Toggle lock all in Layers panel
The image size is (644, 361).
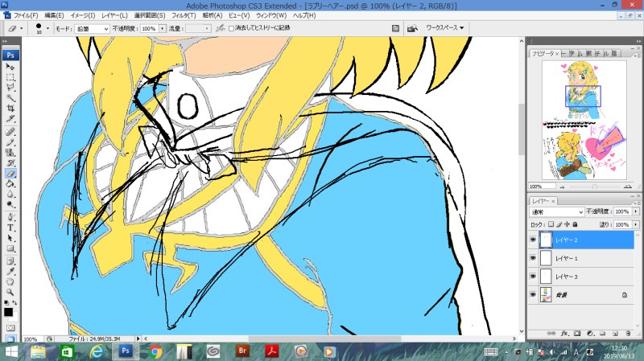click(x=575, y=224)
